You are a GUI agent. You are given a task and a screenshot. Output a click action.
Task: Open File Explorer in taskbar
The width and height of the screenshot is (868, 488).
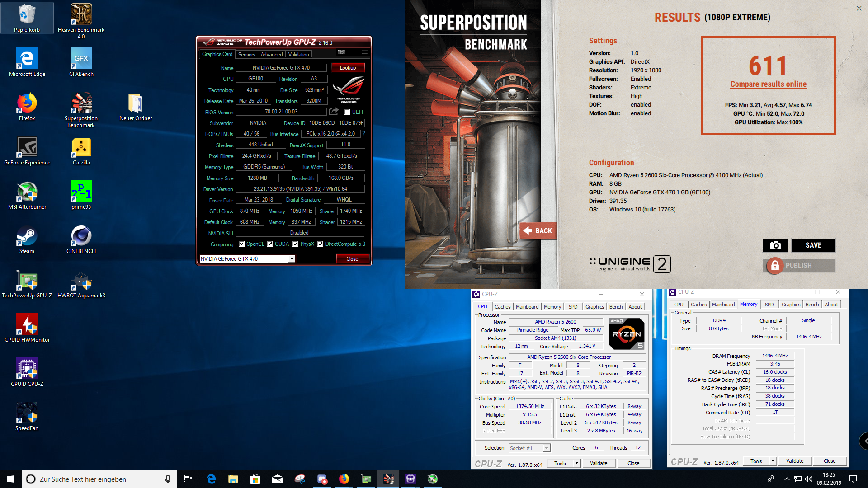pos(233,479)
